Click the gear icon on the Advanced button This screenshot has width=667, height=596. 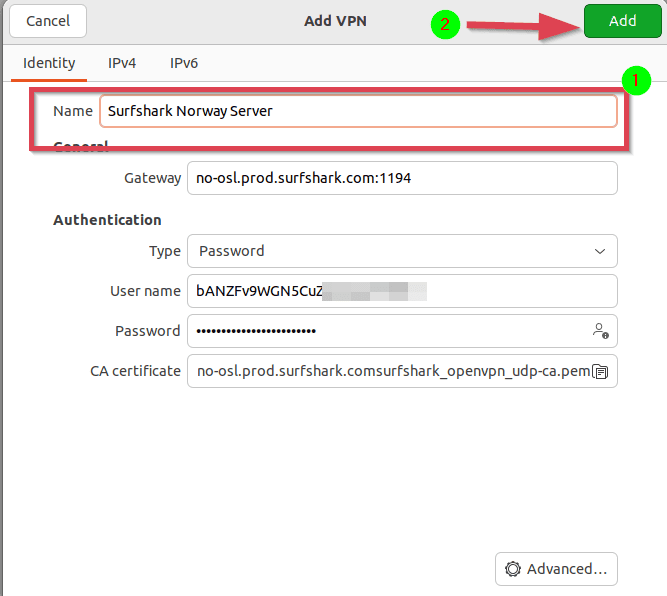pyautogui.click(x=513, y=569)
